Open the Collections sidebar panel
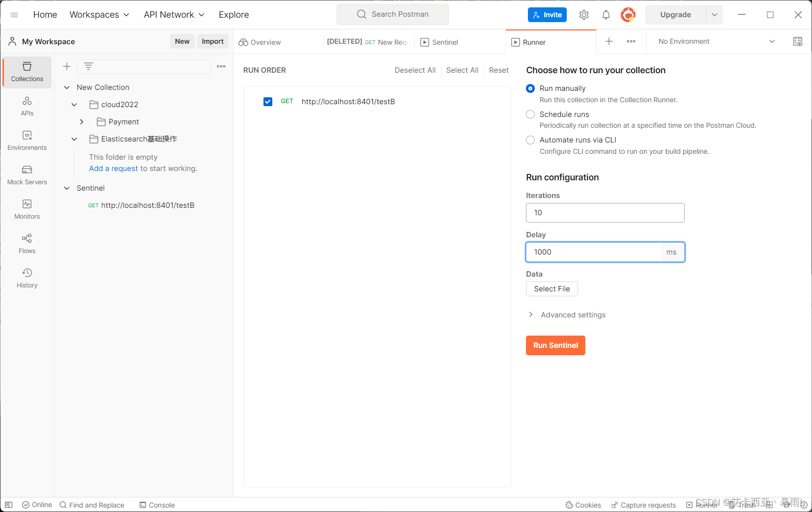Image resolution: width=812 pixels, height=512 pixels. (27, 72)
